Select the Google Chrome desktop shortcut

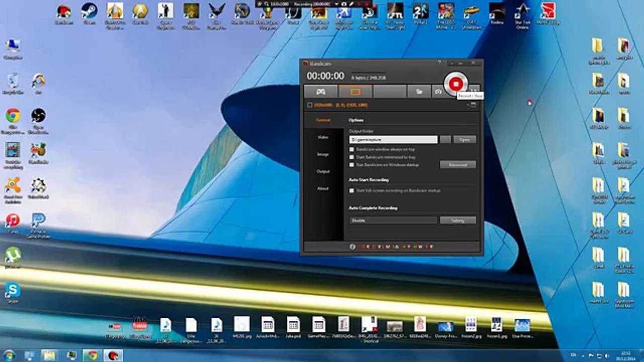pos(13,121)
